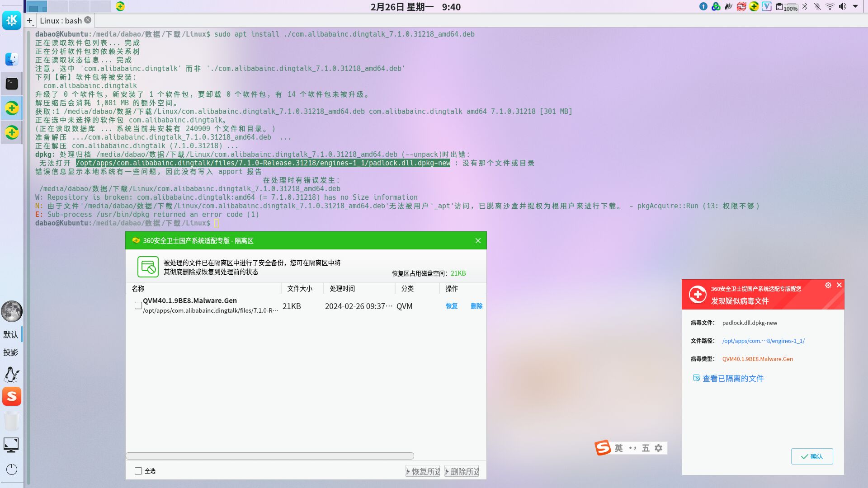Click 删除 to delete the quarantined file
Viewport: 868px width, 488px height.
point(476,306)
